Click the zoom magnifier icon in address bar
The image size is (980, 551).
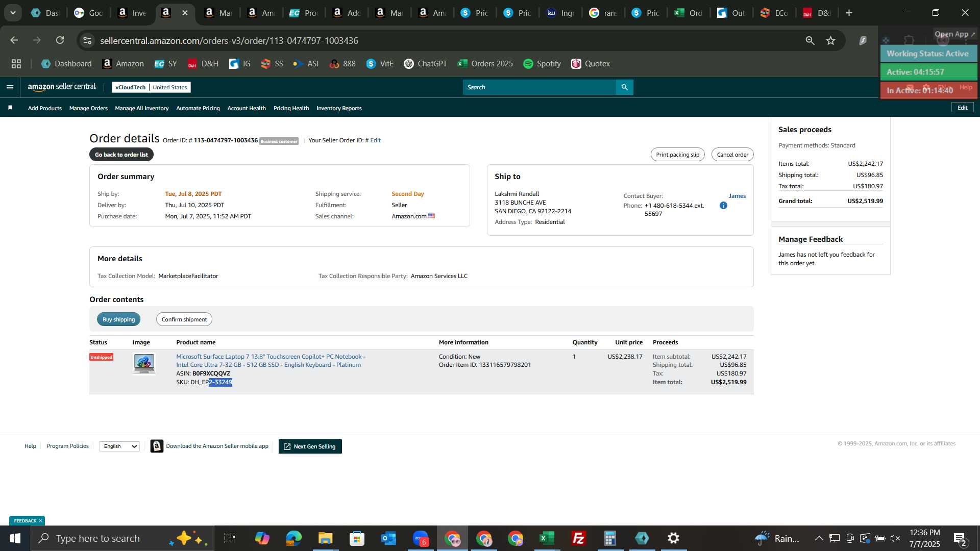(810, 40)
